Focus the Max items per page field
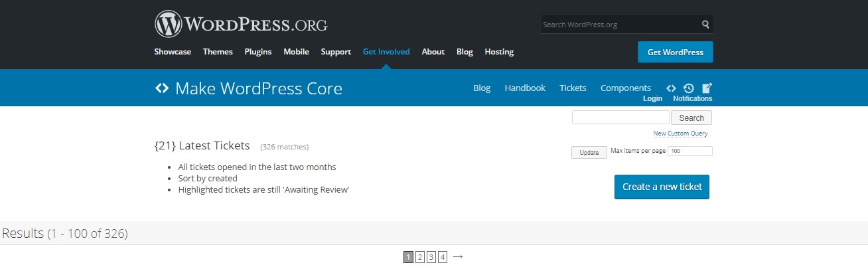 [x=690, y=151]
